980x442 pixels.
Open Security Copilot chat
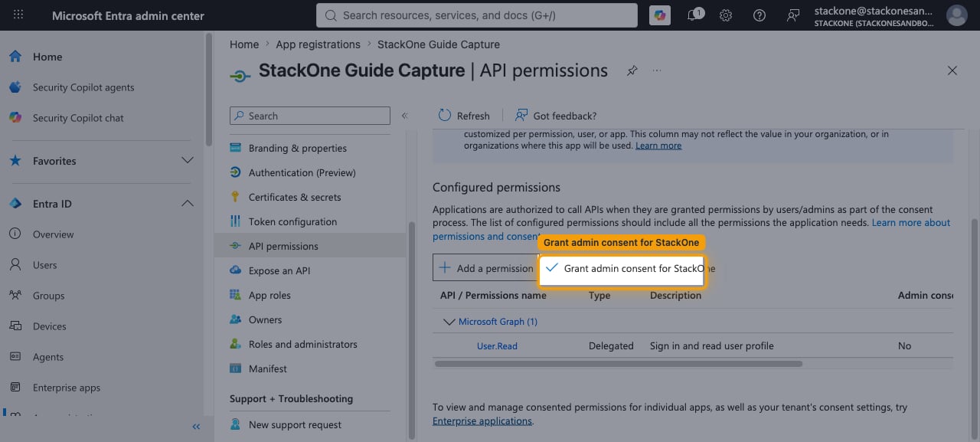click(77, 118)
